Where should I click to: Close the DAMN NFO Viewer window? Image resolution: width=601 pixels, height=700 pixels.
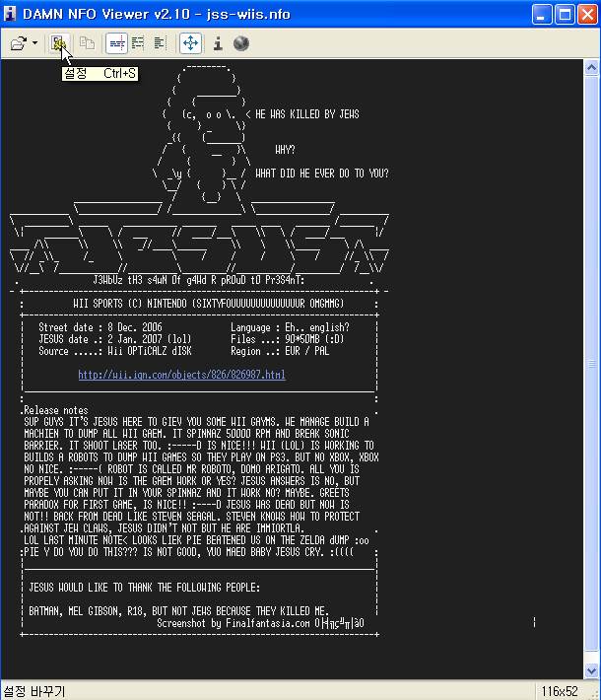(x=587, y=15)
